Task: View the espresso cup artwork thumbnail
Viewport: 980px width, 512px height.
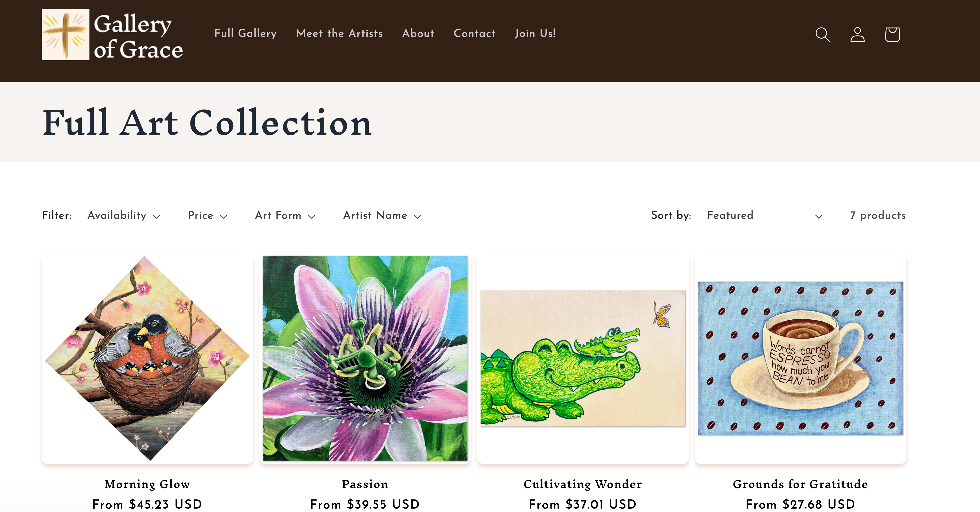Action: pyautogui.click(x=801, y=358)
